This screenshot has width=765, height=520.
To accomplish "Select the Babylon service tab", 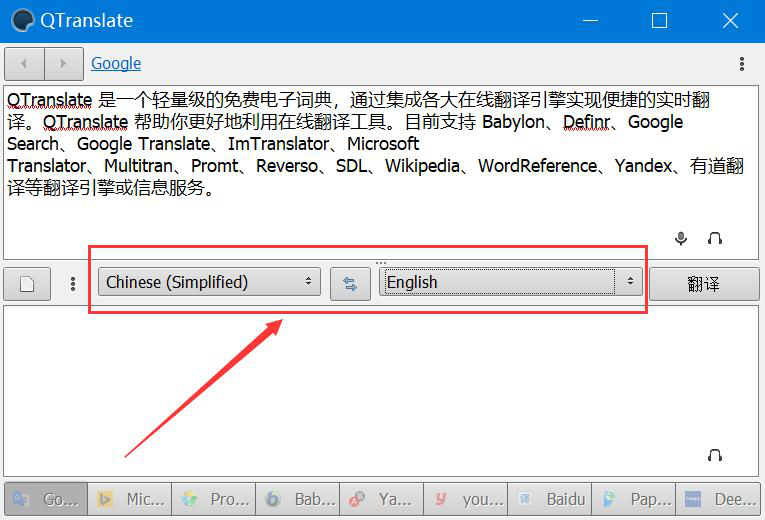I will 298,499.
